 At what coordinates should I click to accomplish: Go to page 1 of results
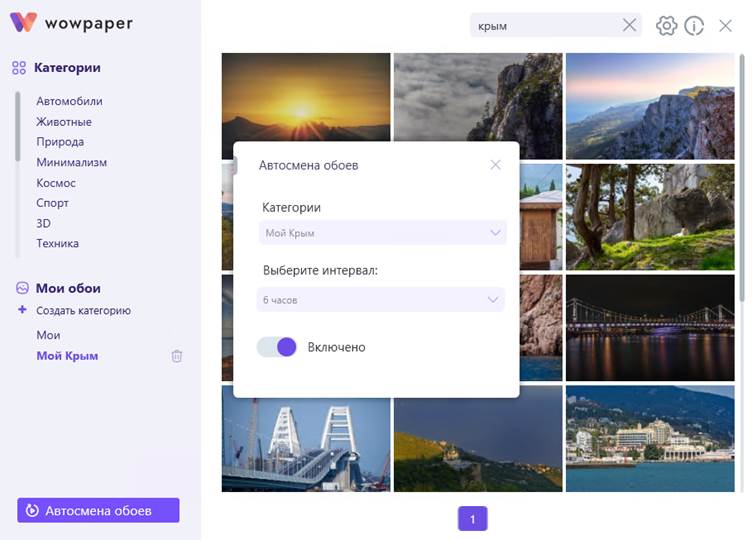pos(472,518)
